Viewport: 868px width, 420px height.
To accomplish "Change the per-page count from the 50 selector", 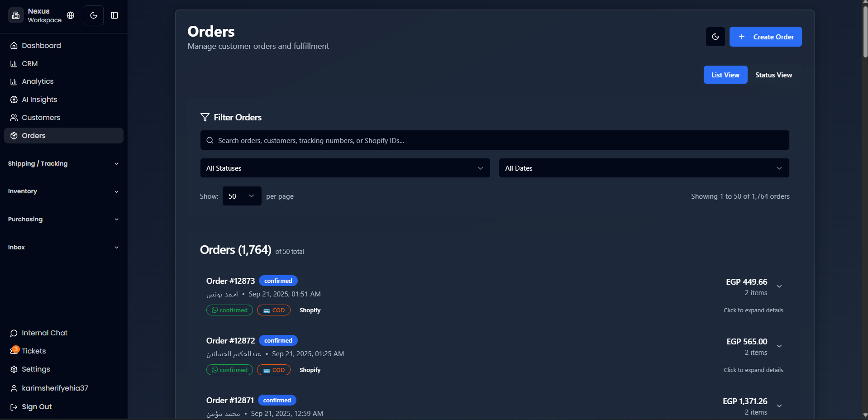I will point(241,196).
